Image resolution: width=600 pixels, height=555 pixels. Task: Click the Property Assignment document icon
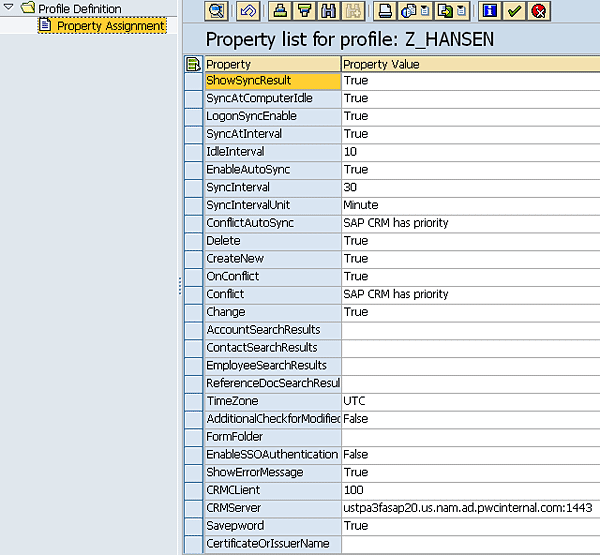coord(45,25)
